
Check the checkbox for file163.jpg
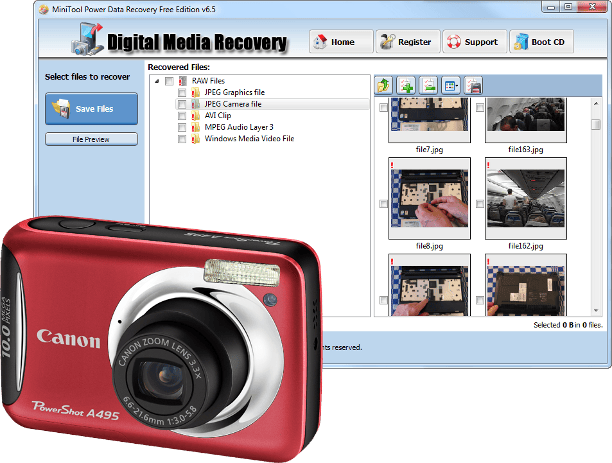pyautogui.click(x=480, y=107)
